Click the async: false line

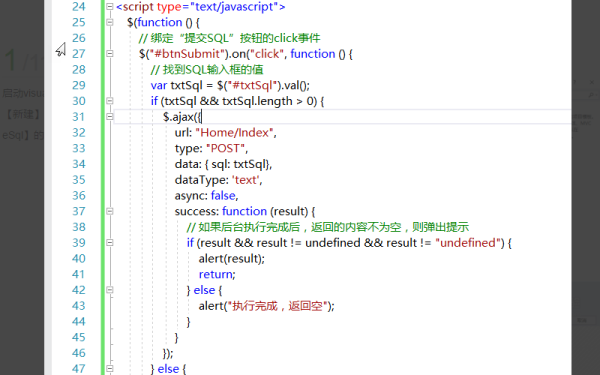pyautogui.click(x=207, y=196)
